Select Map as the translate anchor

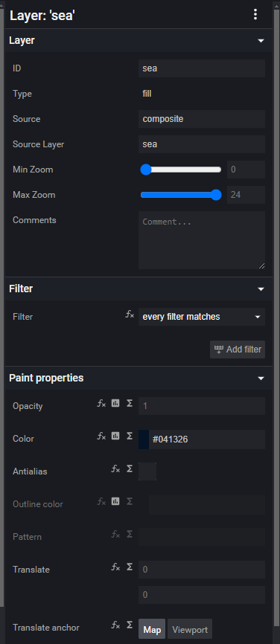click(152, 629)
